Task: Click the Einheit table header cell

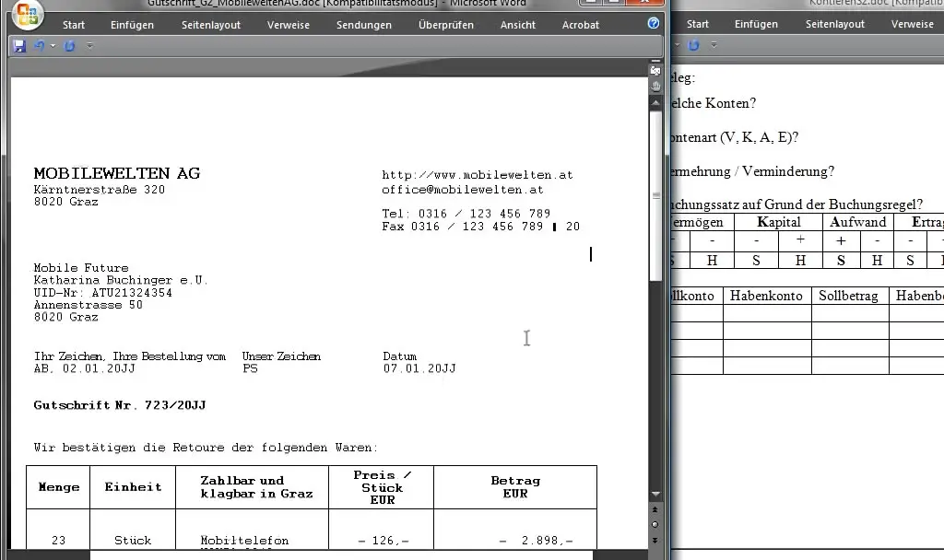Action: 133,487
